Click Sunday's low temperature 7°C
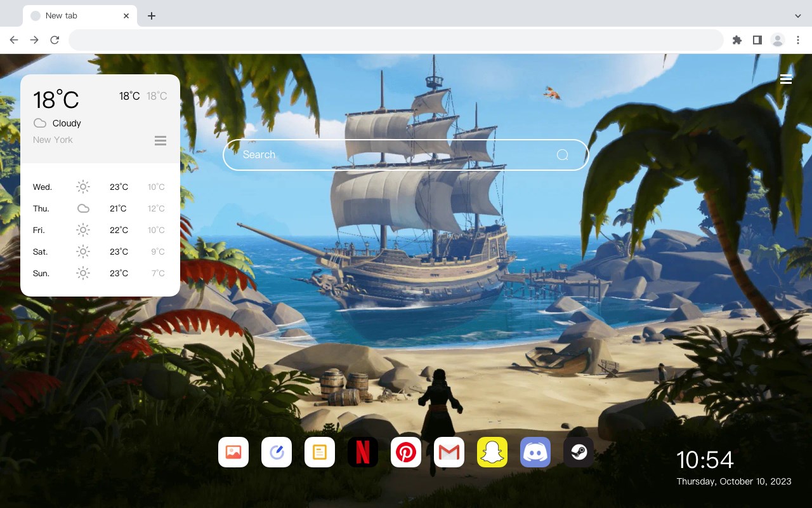Screen dimensions: 812x508 click(158, 273)
